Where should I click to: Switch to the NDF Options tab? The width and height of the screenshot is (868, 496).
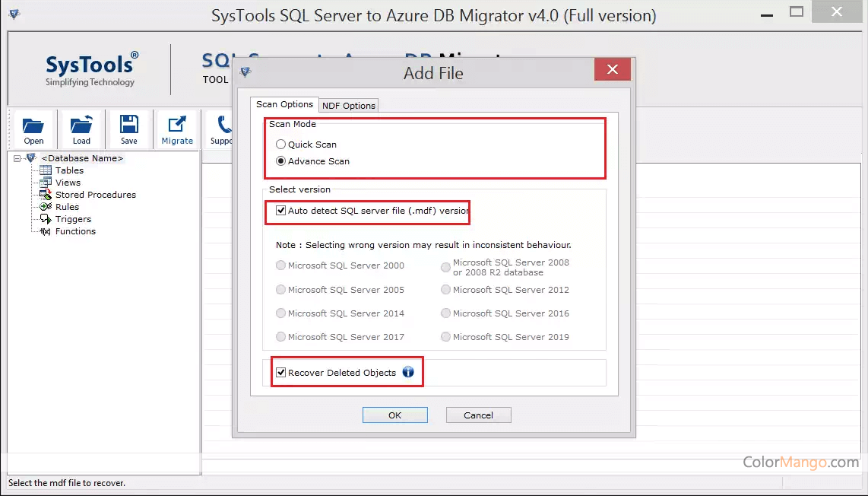click(349, 106)
